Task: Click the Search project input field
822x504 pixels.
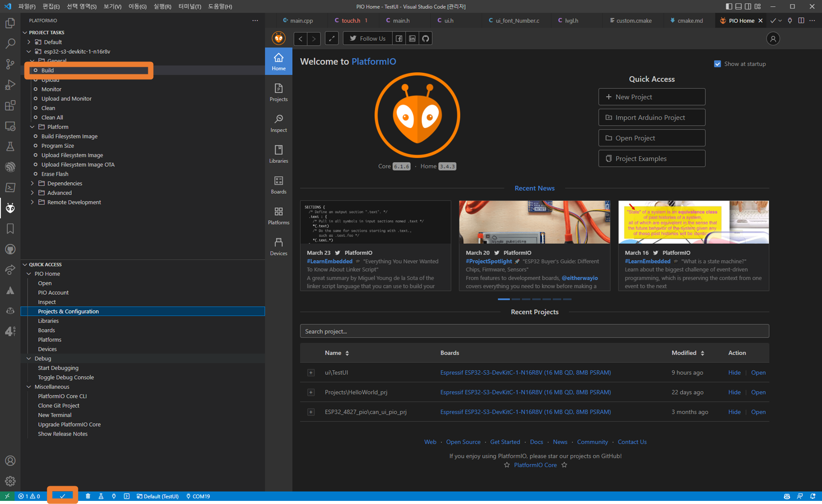Action: pyautogui.click(x=534, y=331)
